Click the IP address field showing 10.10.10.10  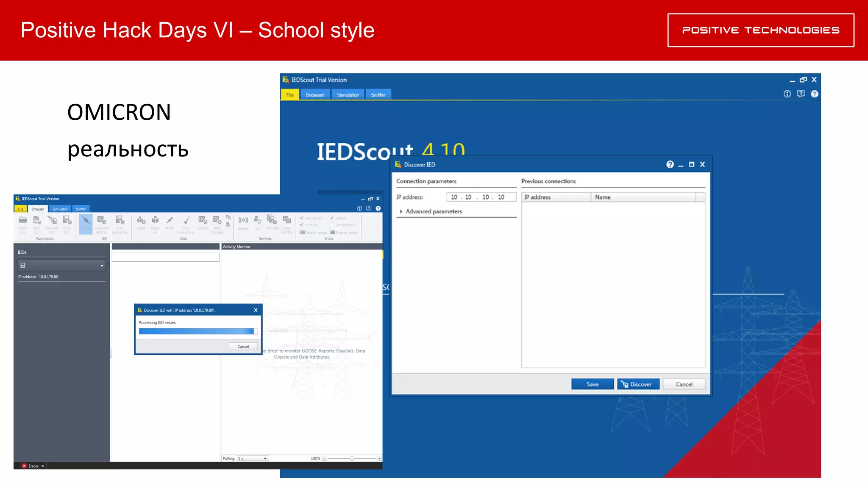click(481, 197)
